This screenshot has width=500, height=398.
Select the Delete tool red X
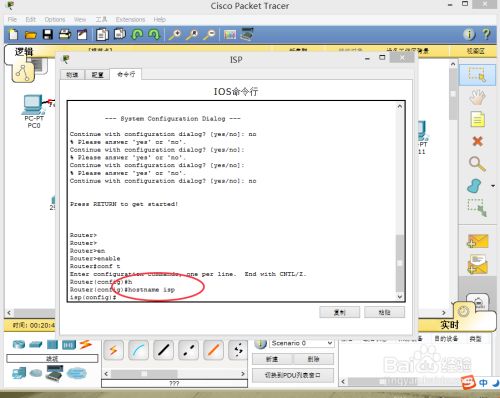(x=477, y=141)
